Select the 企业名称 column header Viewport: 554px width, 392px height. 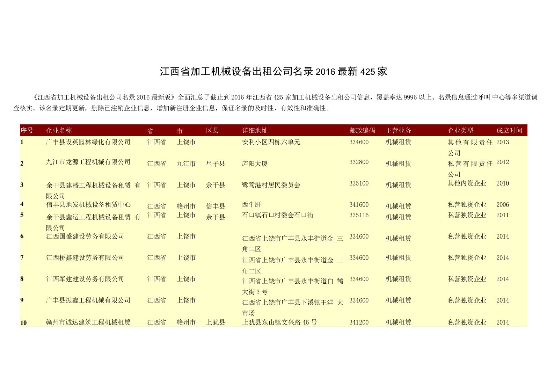tap(59, 130)
